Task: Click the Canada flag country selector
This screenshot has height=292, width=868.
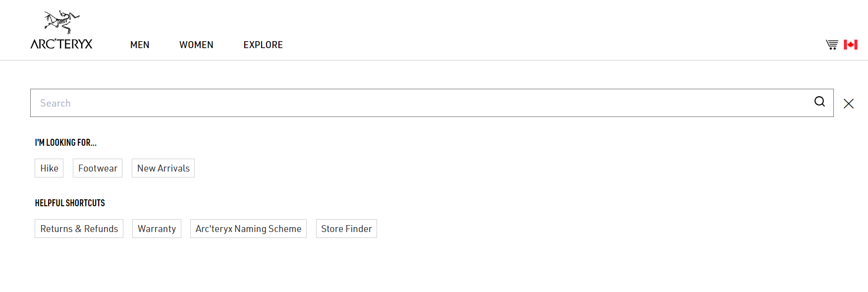Action: (851, 45)
